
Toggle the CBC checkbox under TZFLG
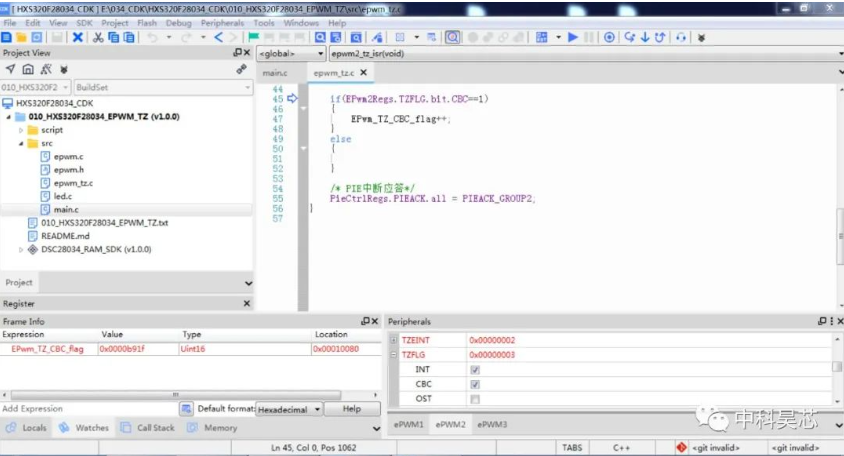tap(475, 384)
